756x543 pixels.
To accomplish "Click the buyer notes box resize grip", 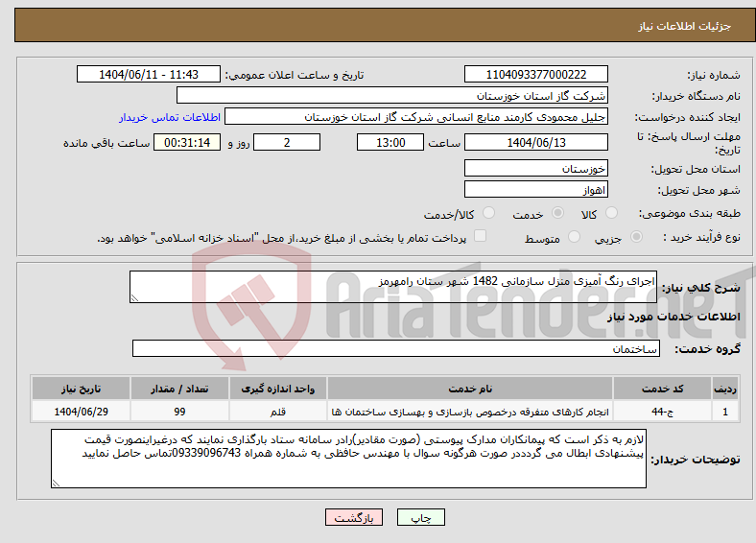I will pyautogui.click(x=56, y=483).
